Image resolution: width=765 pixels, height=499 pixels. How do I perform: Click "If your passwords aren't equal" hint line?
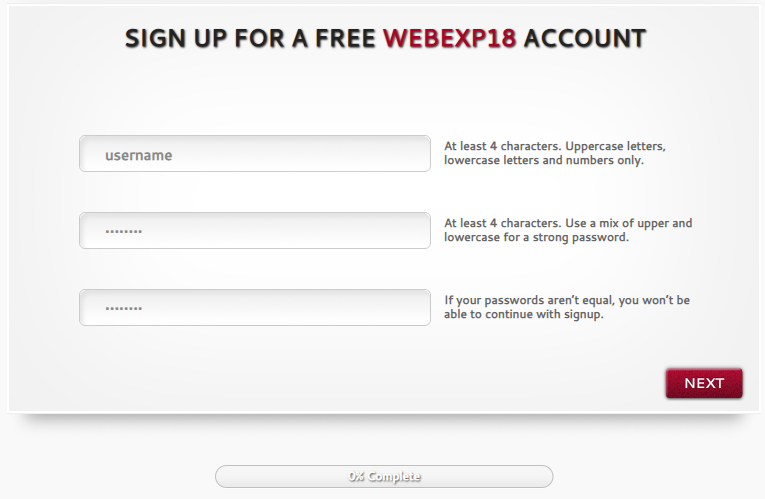pyautogui.click(x=567, y=300)
